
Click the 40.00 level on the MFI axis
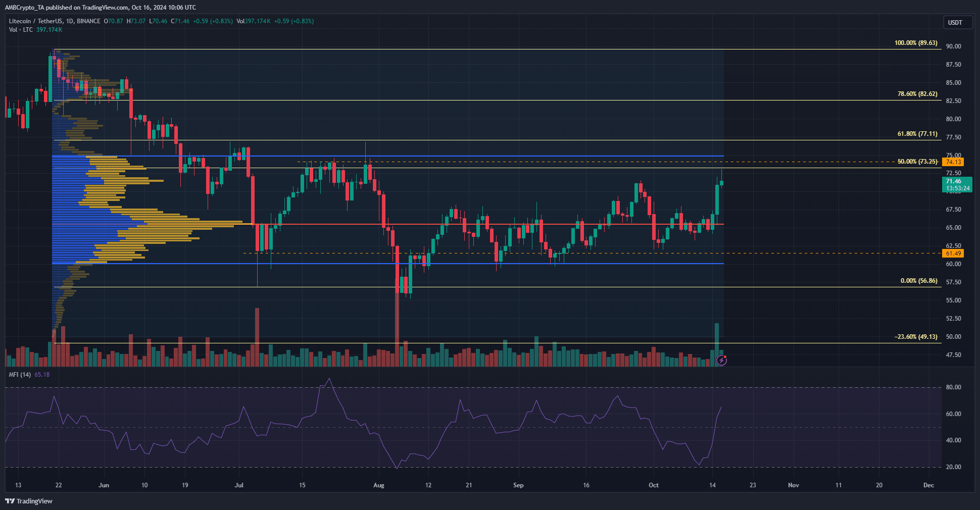tap(954, 440)
